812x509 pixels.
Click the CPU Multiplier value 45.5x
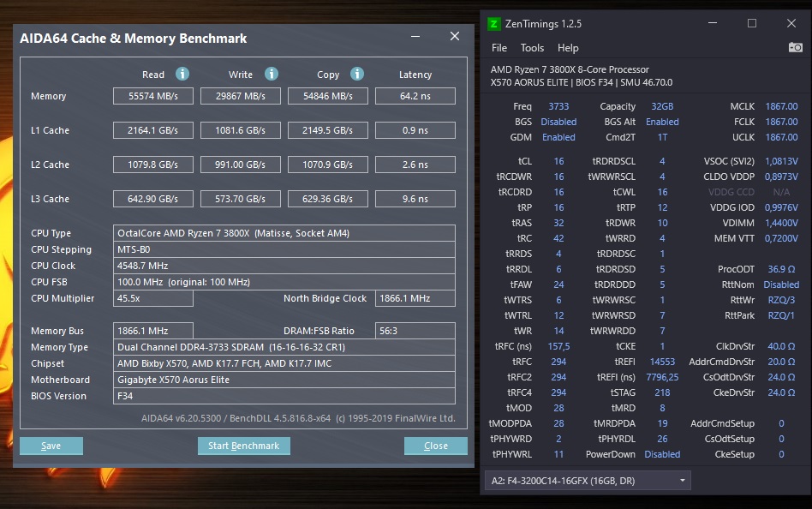click(x=153, y=298)
